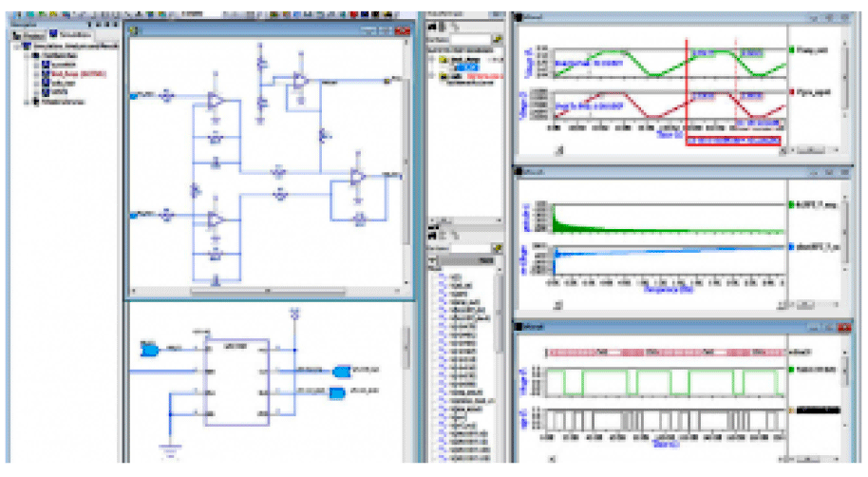868x477 pixels.
Task: Click the yellow icon at the toolbar's right end
Action: 388,15
